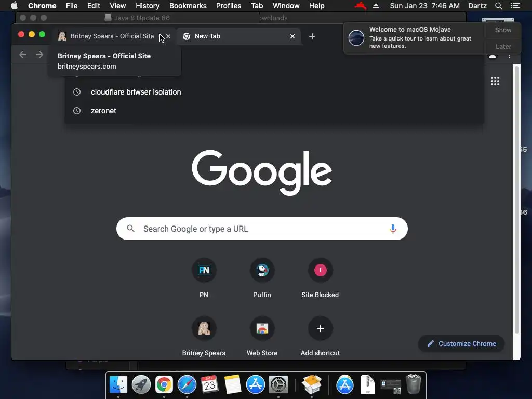Open the Tab menu

click(x=257, y=6)
